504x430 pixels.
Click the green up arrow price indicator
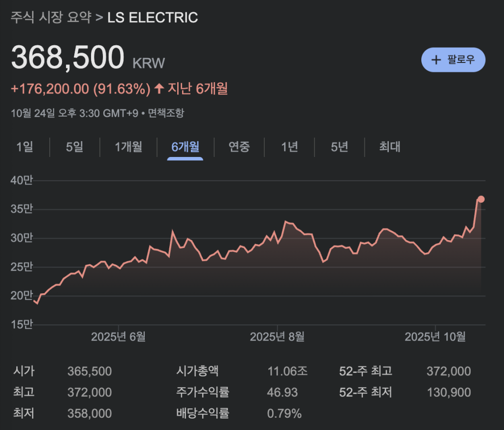(159, 89)
